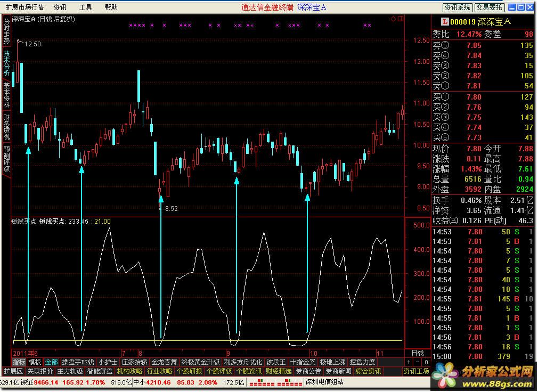Switch to 分时走势 side tab
The width and height of the screenshot is (538, 392).
(6, 31)
